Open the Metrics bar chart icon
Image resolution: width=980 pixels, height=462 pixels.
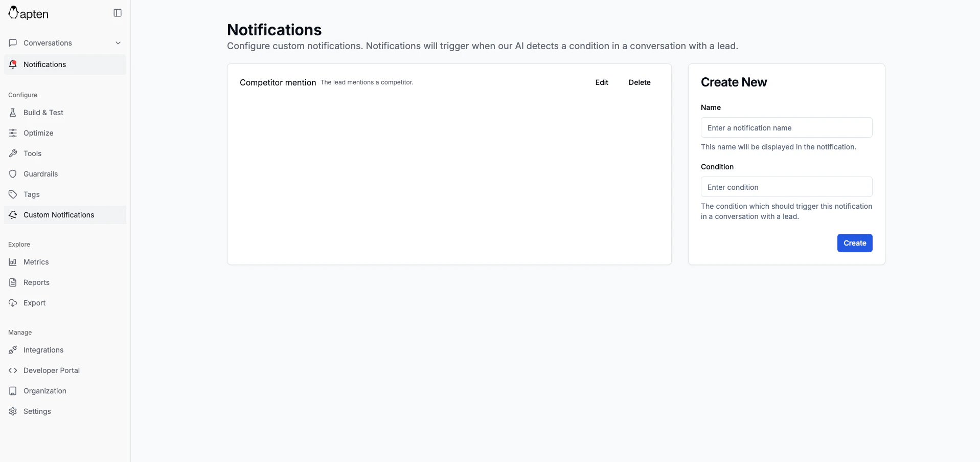13,261
